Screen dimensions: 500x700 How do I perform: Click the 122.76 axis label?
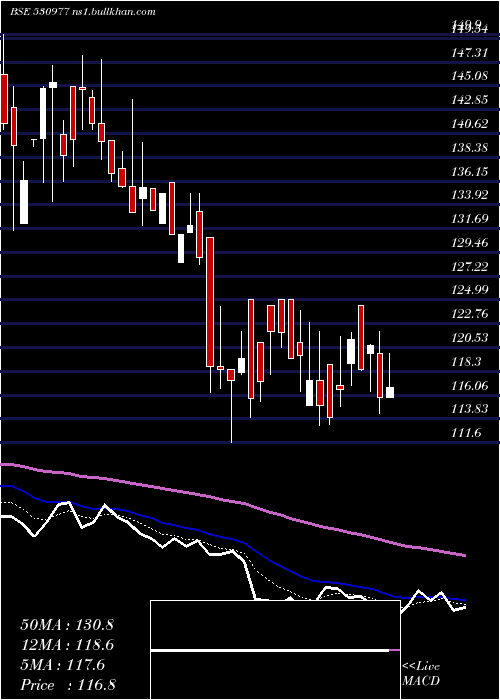click(469, 314)
